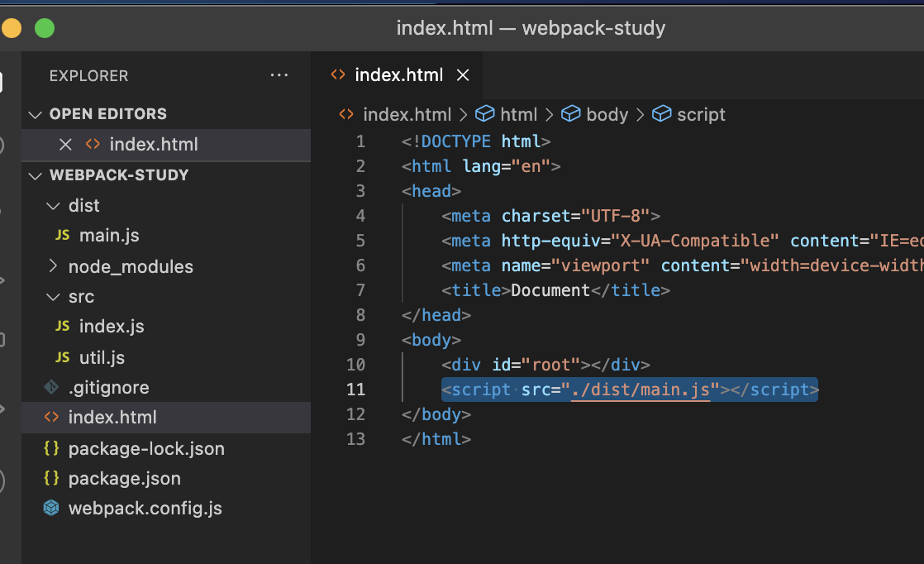Click the JS icon beside main.js

pos(63,236)
